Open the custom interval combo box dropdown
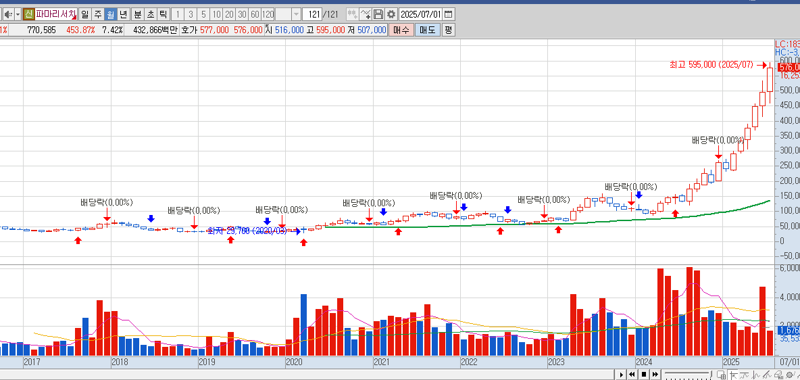This screenshot has height=380, width=800. click(x=296, y=14)
